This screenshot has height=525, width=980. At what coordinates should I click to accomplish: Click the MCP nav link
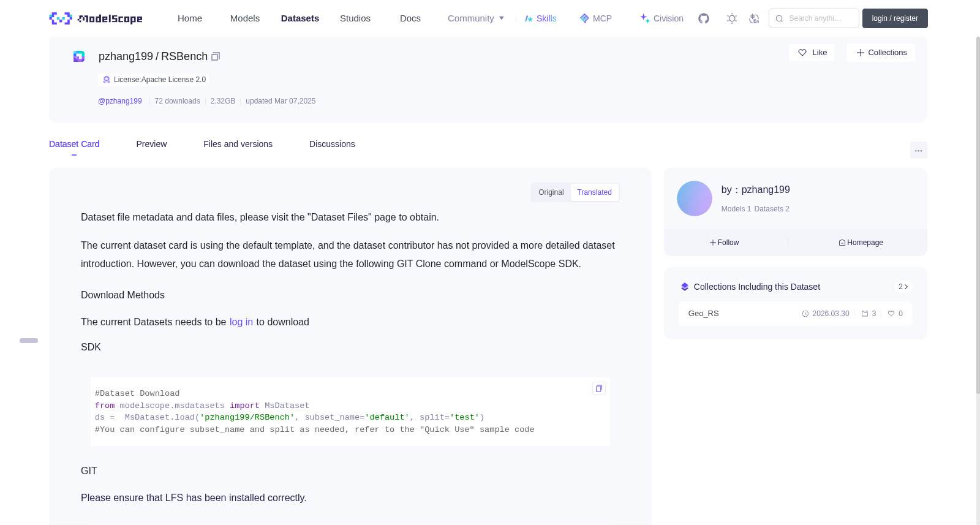pyautogui.click(x=595, y=18)
